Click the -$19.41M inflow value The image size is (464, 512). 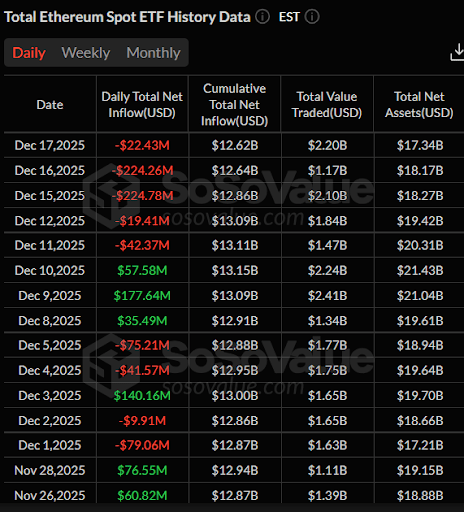point(142,221)
